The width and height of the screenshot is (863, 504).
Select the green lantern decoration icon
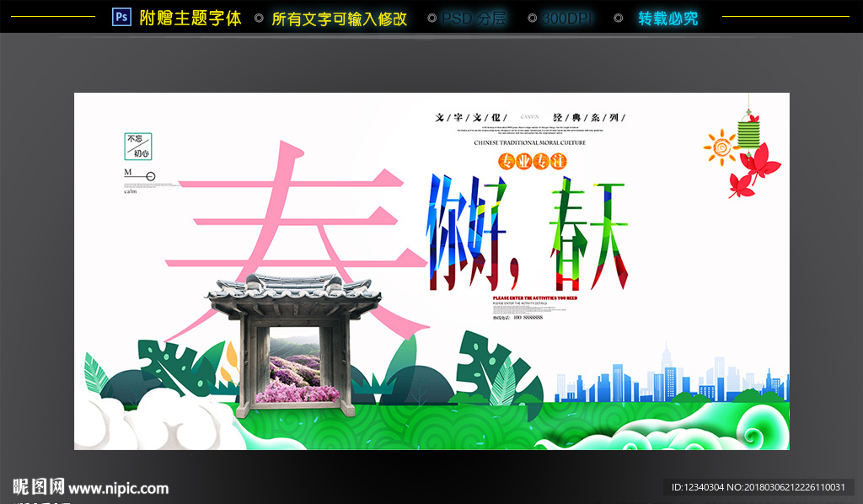coord(748,135)
